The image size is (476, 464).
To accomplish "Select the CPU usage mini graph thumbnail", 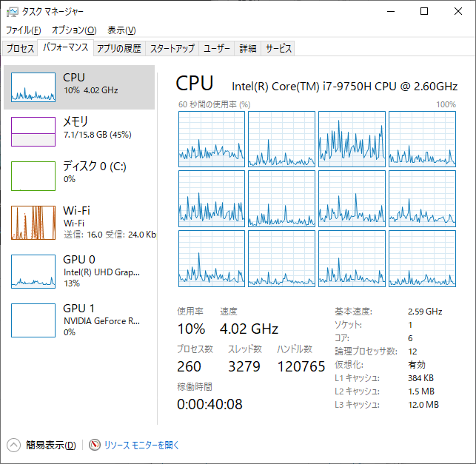I will pos(33,87).
